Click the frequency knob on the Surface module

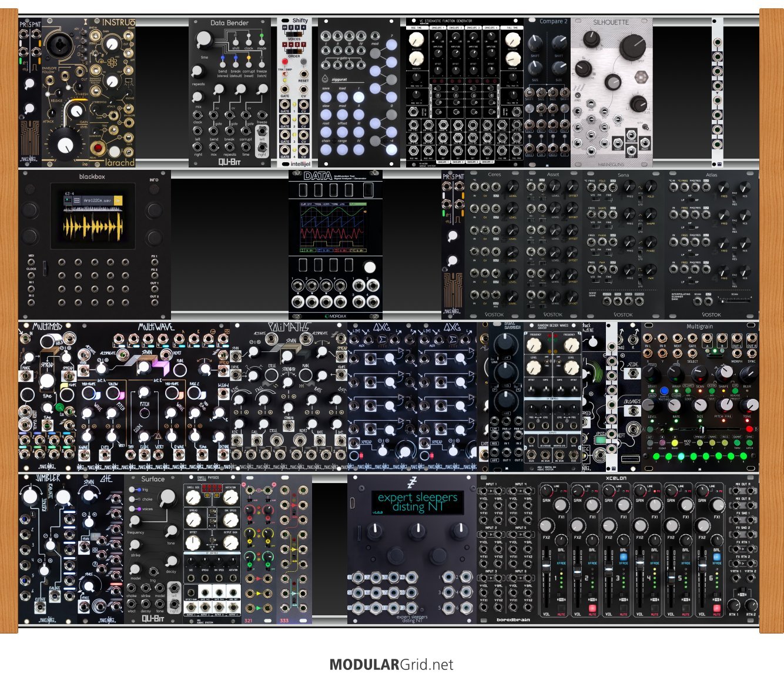[x=135, y=521]
